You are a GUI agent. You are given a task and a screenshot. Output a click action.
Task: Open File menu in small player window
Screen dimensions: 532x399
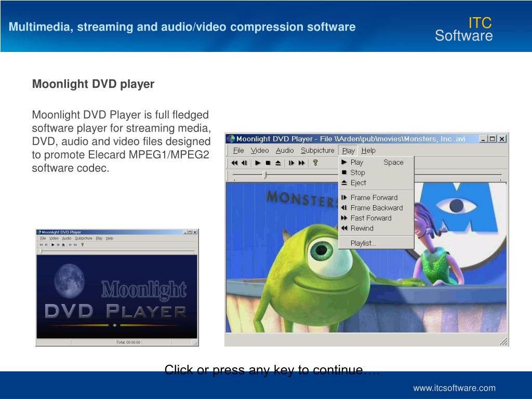(43, 238)
